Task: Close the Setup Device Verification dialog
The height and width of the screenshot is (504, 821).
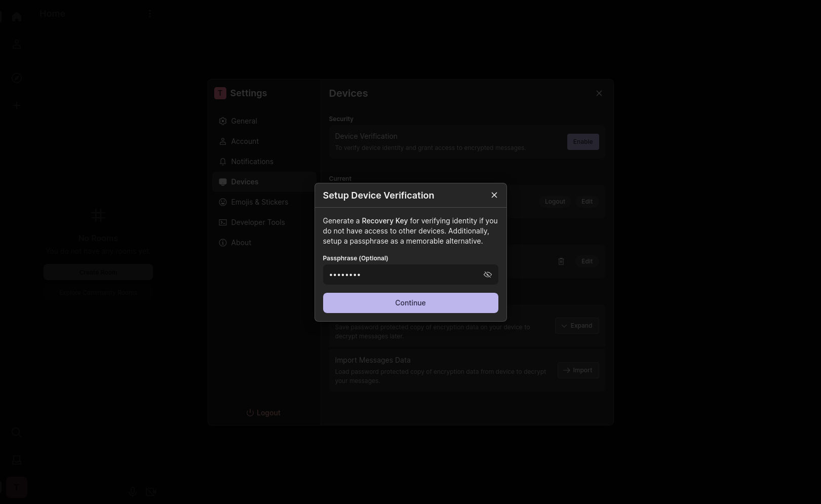Action: tap(494, 195)
